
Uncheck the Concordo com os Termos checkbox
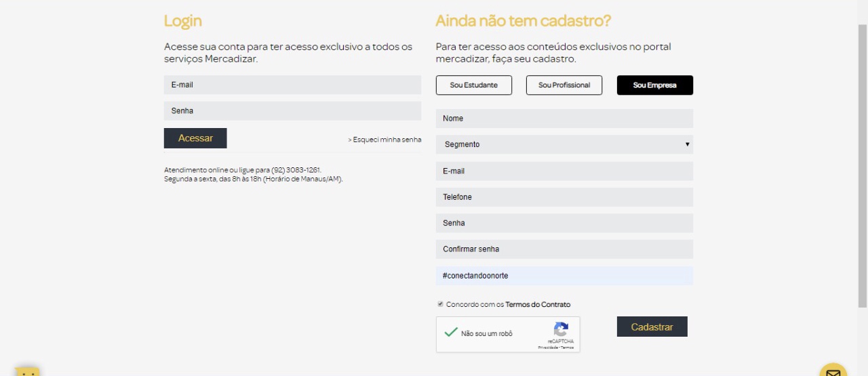tap(441, 304)
